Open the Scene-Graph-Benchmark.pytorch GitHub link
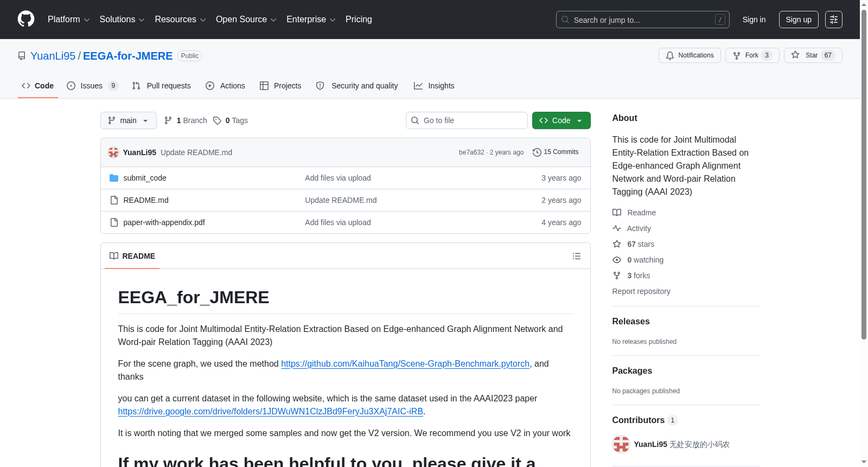 pos(405,364)
